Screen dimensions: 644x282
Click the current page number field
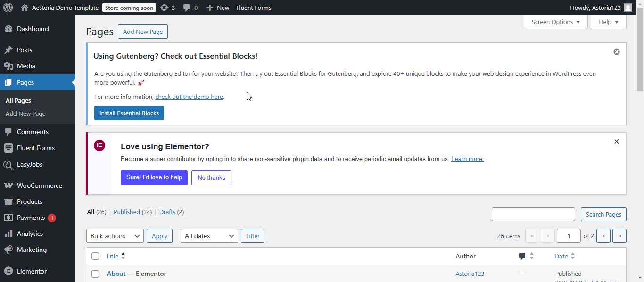[569, 236]
